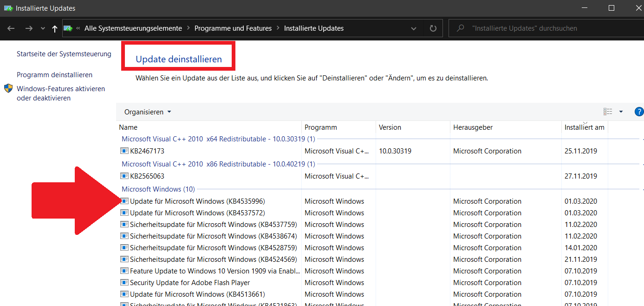Open help with the blue question mark
644x306 pixels.
[639, 112]
